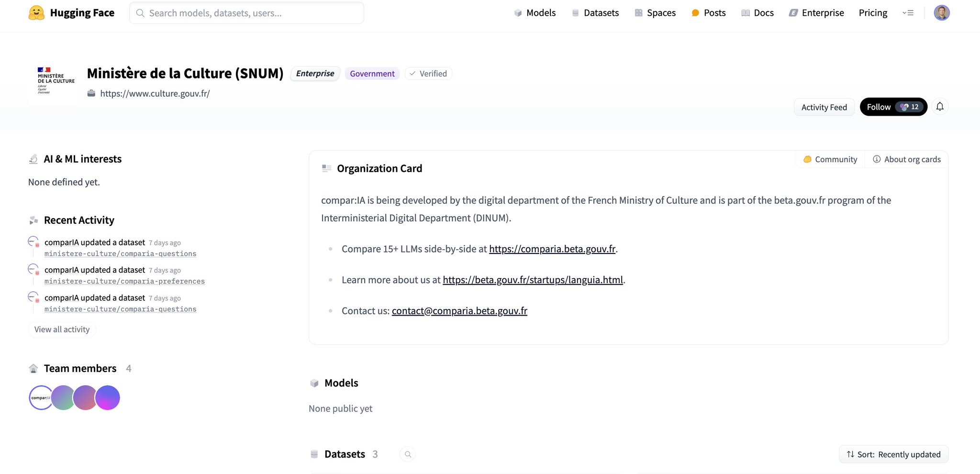Go to Spaces in top navigation
The width and height of the screenshot is (980, 474).
[655, 13]
